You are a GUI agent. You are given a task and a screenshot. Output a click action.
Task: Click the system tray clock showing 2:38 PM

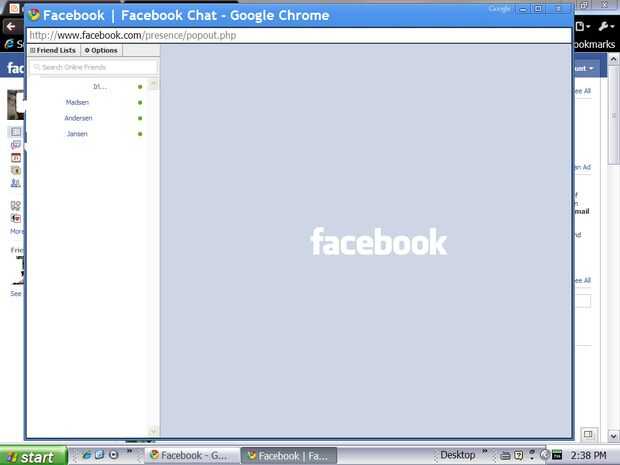coord(589,456)
